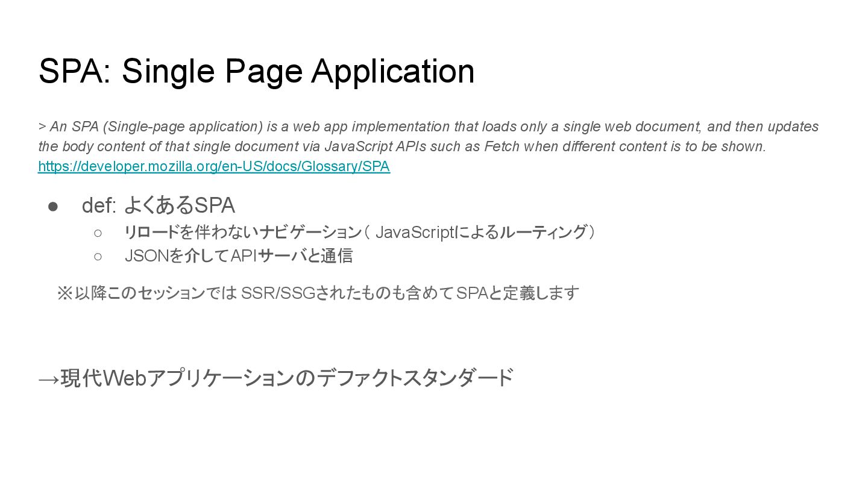Image resolution: width=868 pixels, height=488 pixels.
Task: Click the note starting with '※以降このセッションでは'
Action: coord(318,293)
